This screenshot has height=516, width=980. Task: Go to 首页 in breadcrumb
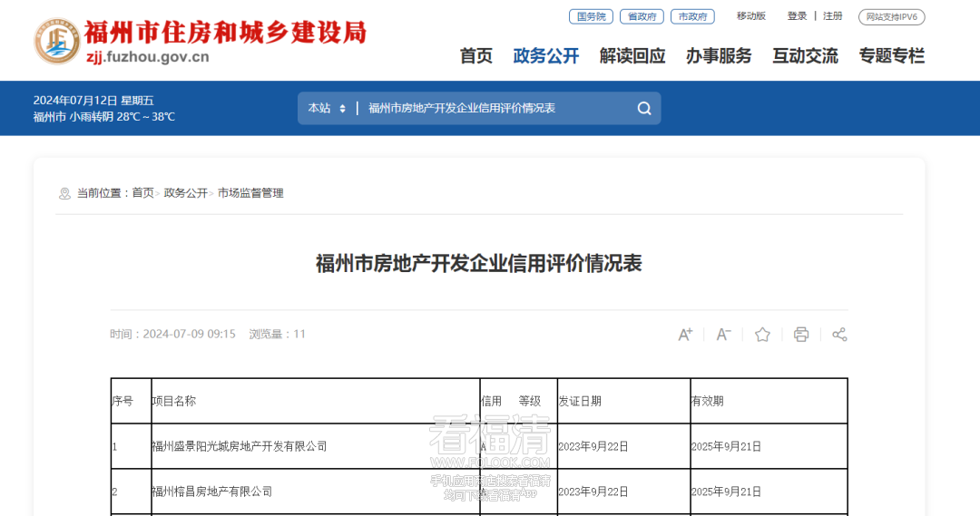pos(142,193)
